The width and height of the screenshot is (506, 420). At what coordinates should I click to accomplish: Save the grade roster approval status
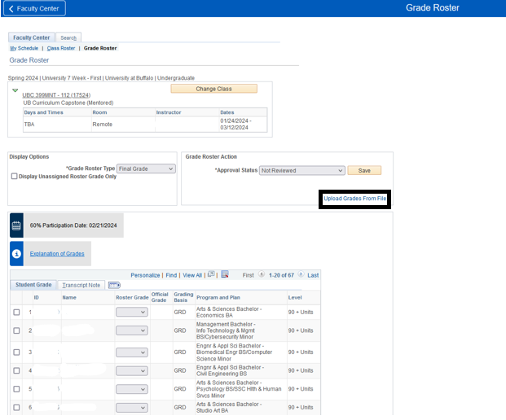click(364, 171)
